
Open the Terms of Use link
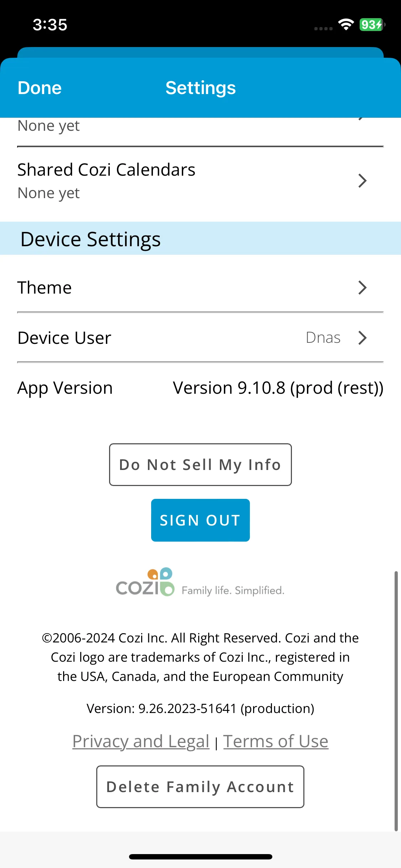click(x=276, y=742)
